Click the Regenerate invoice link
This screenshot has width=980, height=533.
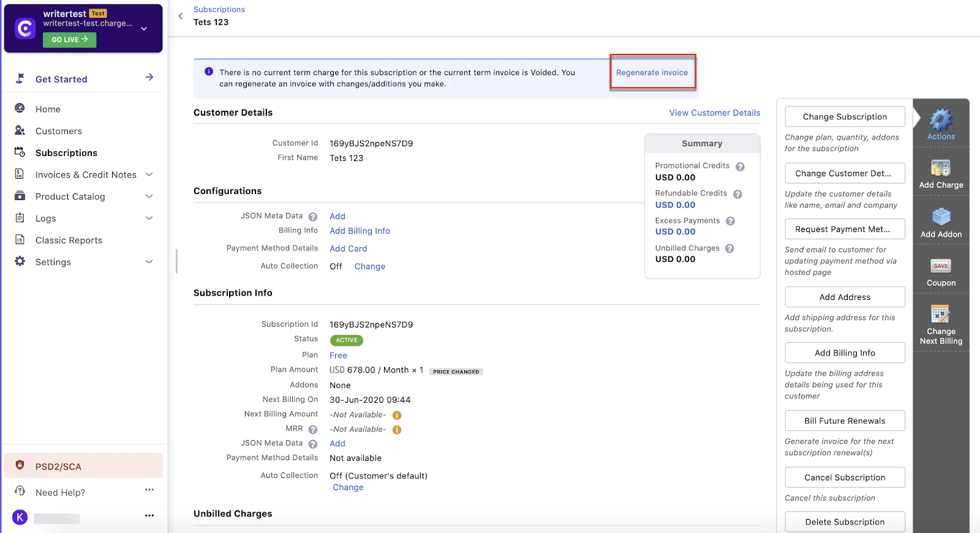coord(652,73)
